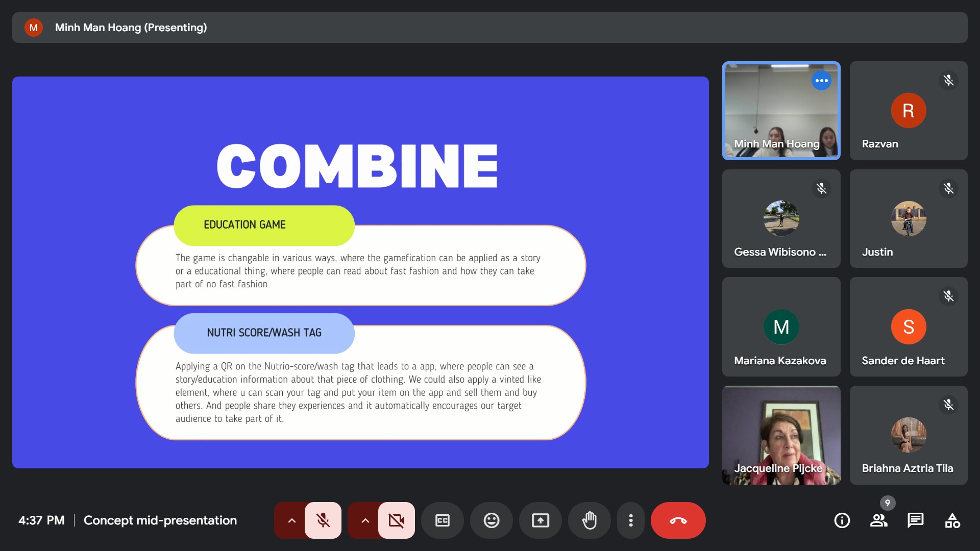Raise your hand in the meeting
Image resolution: width=980 pixels, height=551 pixels.
click(x=589, y=520)
